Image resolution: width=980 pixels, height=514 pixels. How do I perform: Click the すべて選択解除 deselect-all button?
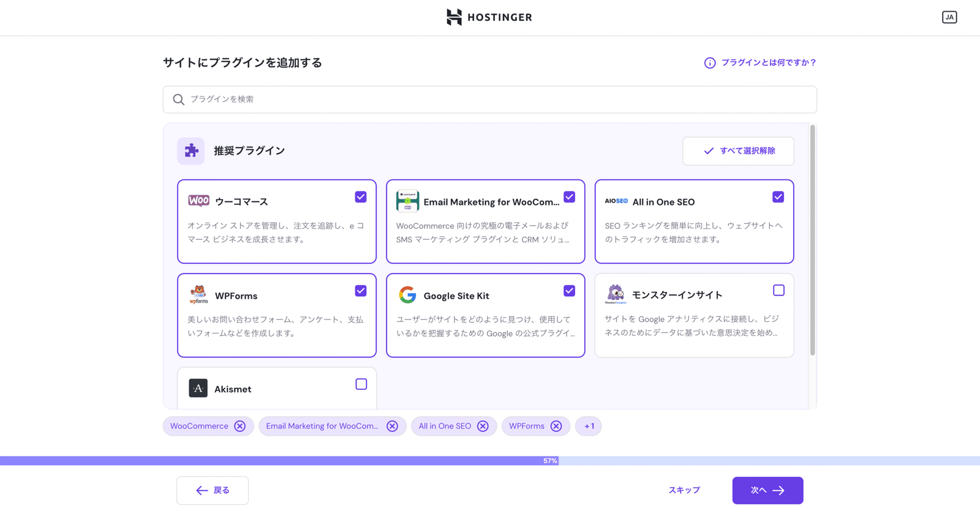click(x=739, y=151)
